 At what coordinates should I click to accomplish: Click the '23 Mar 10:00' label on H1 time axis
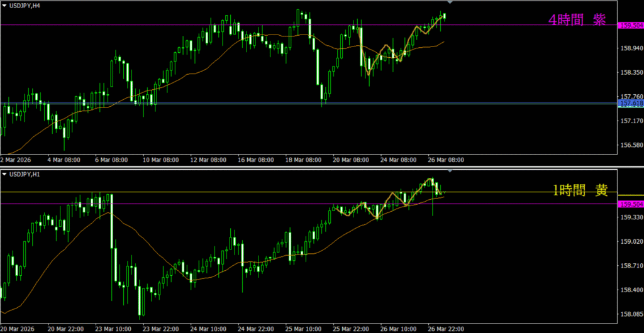tap(113, 329)
